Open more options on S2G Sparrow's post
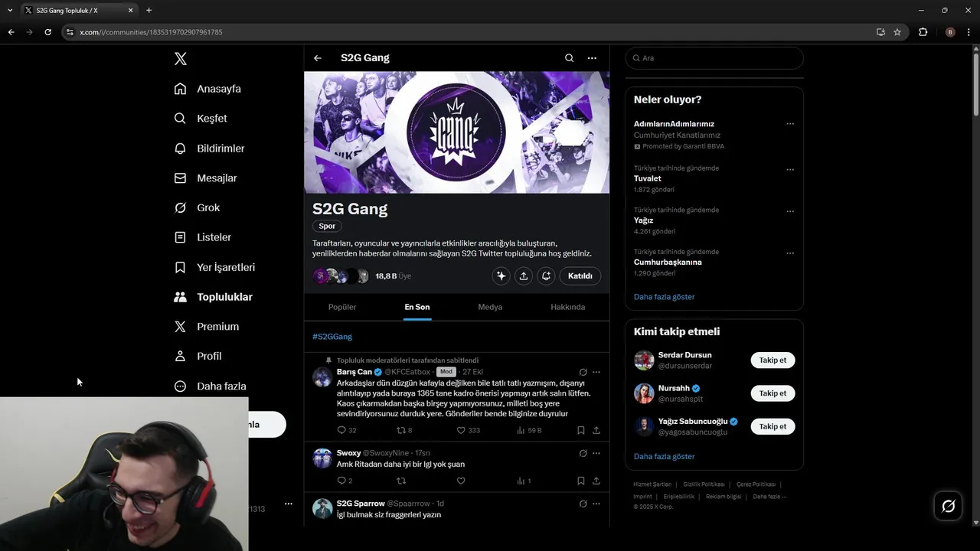The image size is (980, 551). click(x=596, y=504)
